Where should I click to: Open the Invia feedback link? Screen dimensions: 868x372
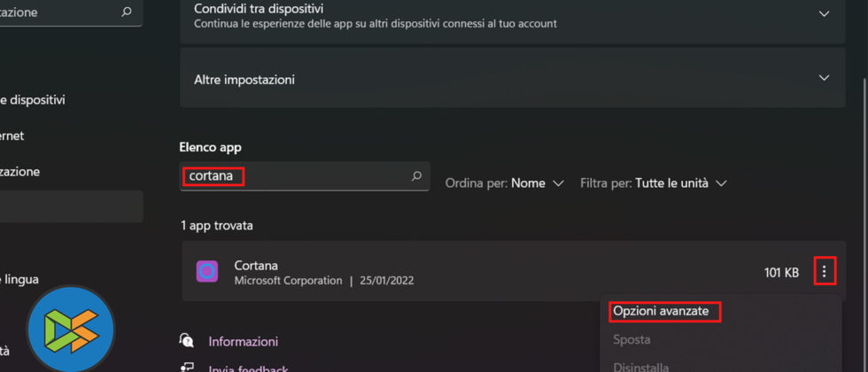pyautogui.click(x=248, y=368)
